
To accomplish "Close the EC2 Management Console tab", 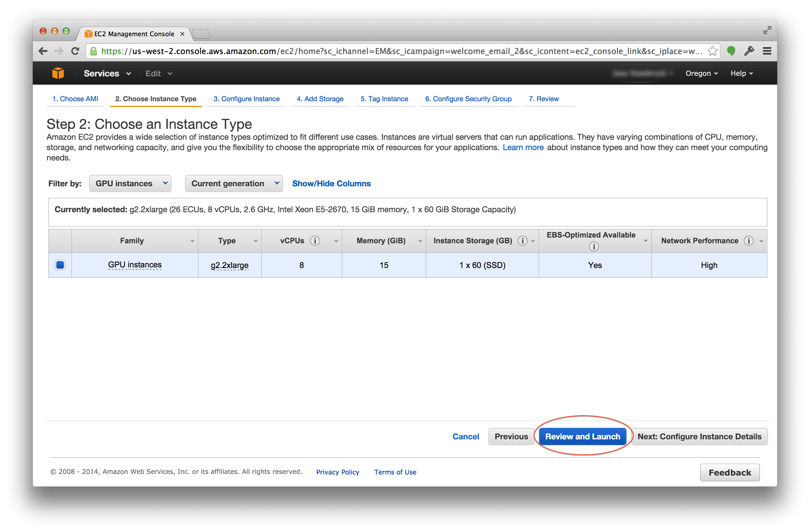I will (x=182, y=34).
